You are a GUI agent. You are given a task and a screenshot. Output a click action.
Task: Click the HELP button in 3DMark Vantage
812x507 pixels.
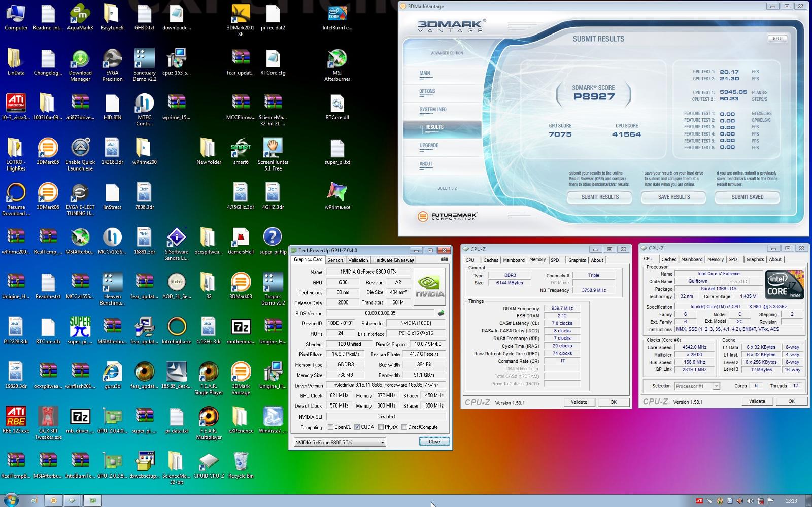(777, 39)
